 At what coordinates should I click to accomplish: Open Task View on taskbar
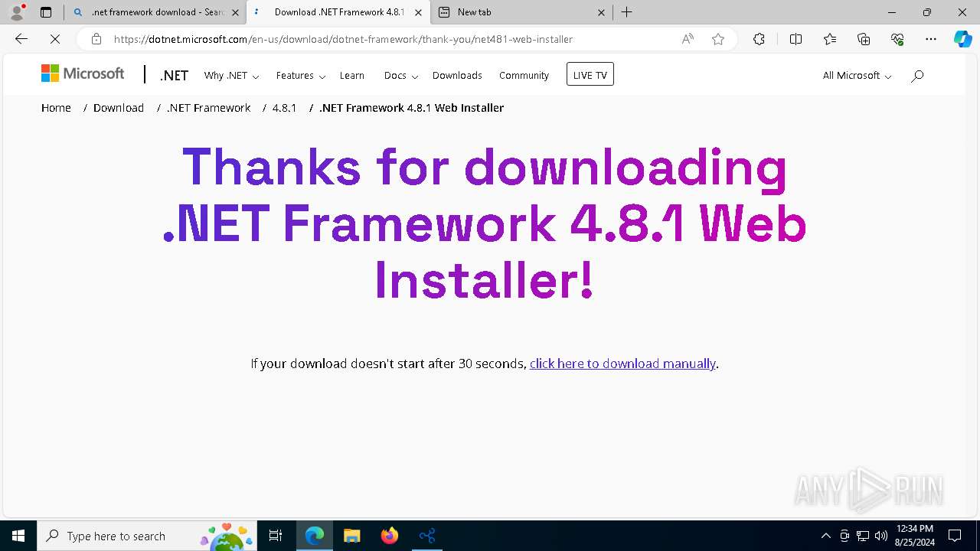pos(276,536)
